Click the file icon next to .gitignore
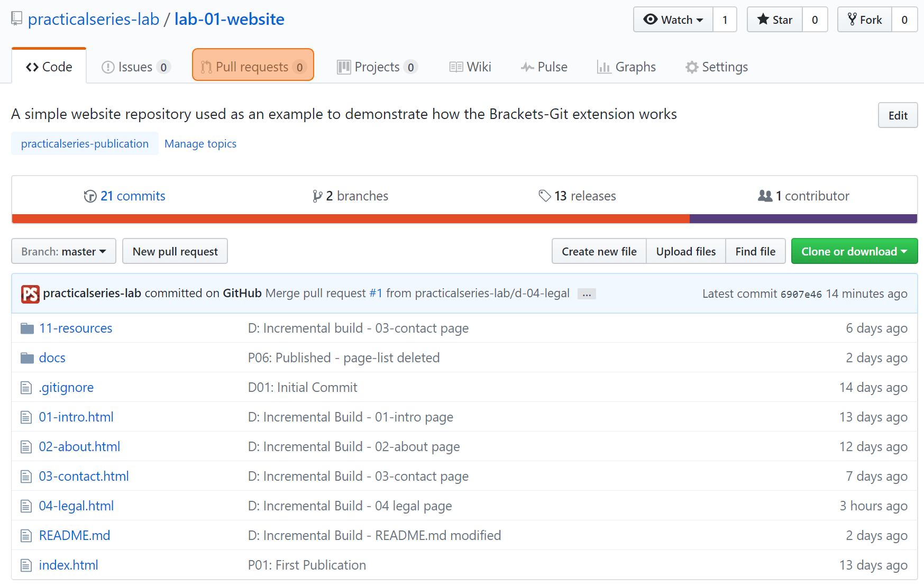 coord(26,388)
